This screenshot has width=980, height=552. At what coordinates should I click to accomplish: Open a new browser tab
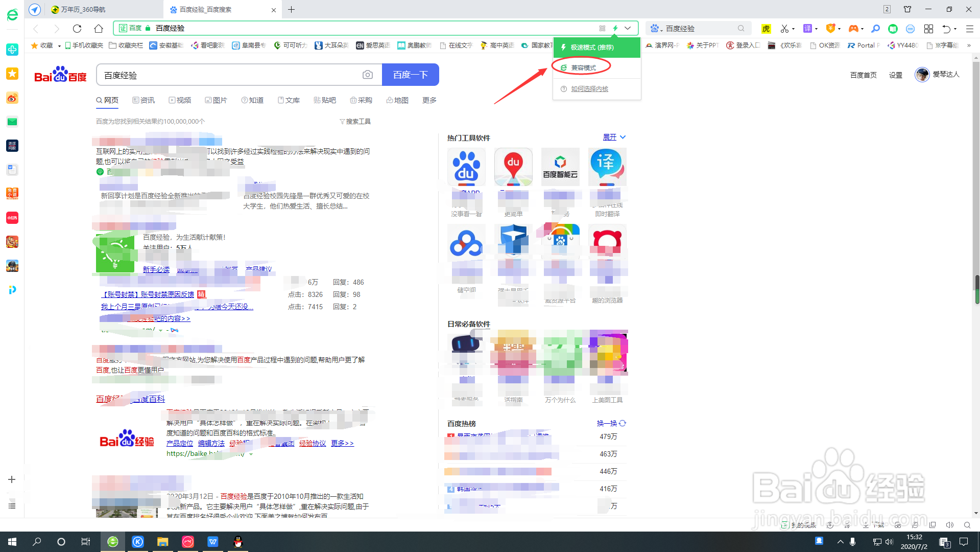pos(291,10)
